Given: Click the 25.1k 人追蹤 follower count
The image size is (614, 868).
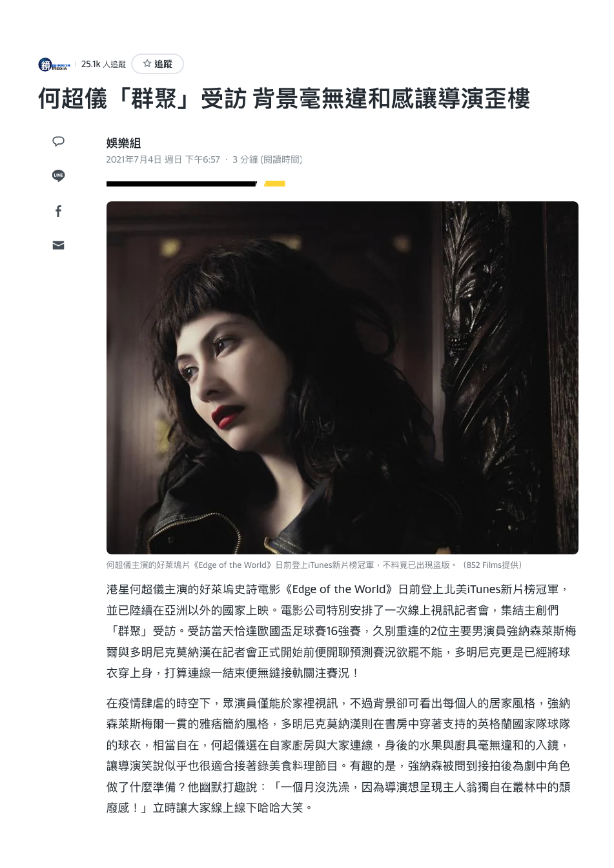Looking at the screenshot, I should (103, 65).
